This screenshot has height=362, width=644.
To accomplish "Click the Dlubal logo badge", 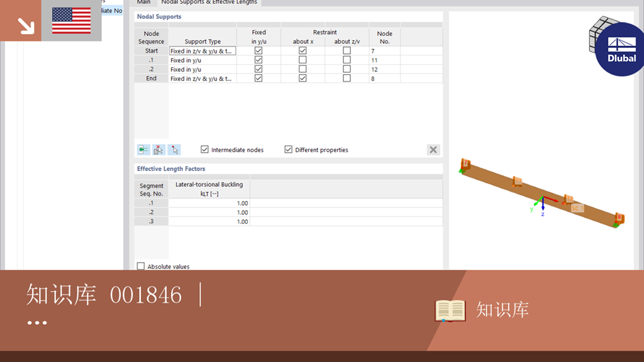I will 620,49.
